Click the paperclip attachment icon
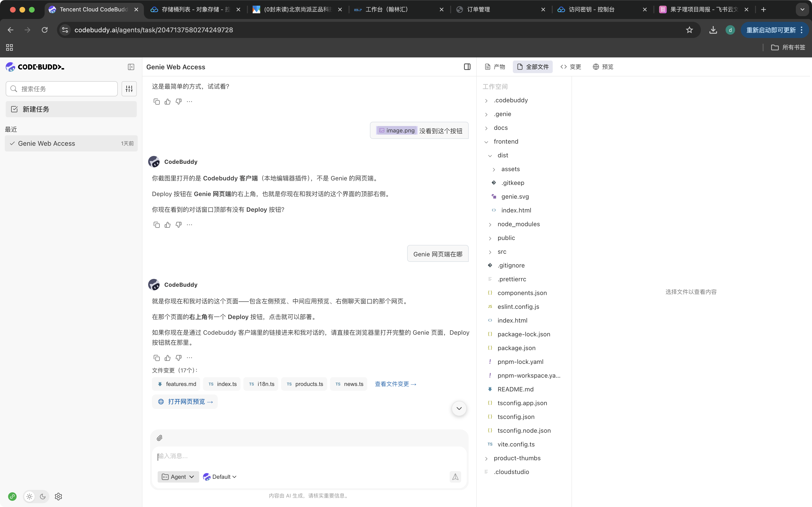 click(x=160, y=438)
